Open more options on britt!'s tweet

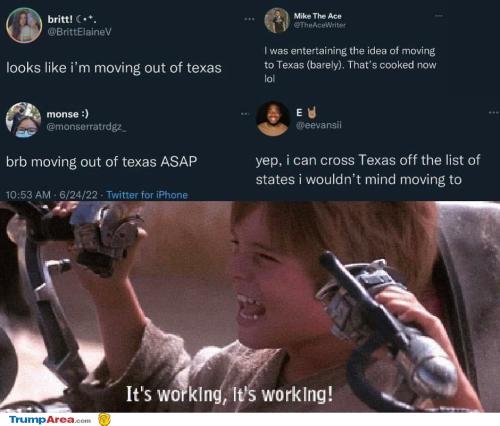249,19
